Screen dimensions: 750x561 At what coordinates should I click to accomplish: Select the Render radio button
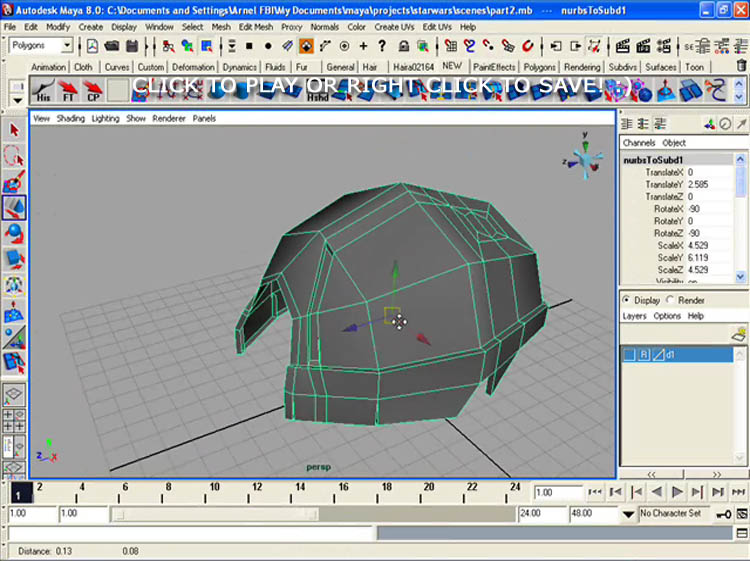pos(670,300)
